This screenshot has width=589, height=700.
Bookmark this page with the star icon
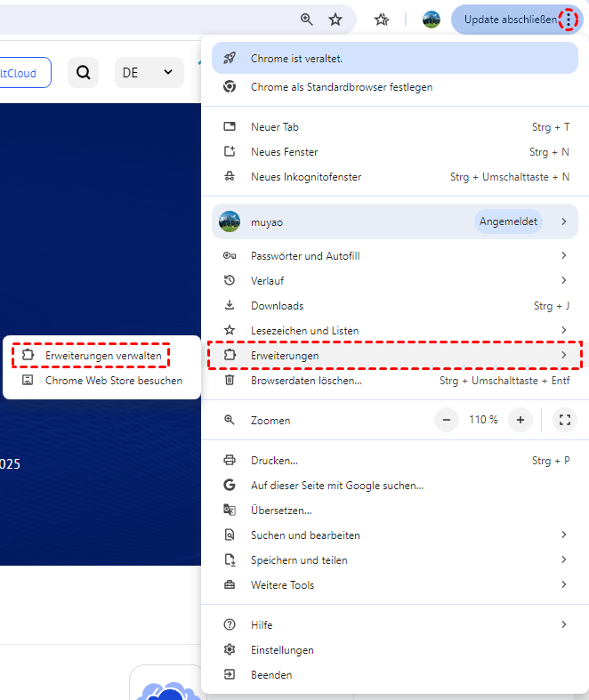(x=335, y=20)
